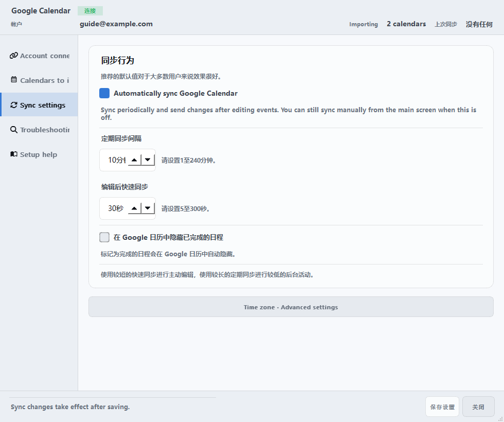
Task: Click the 保存设置 button
Action: 442,407
